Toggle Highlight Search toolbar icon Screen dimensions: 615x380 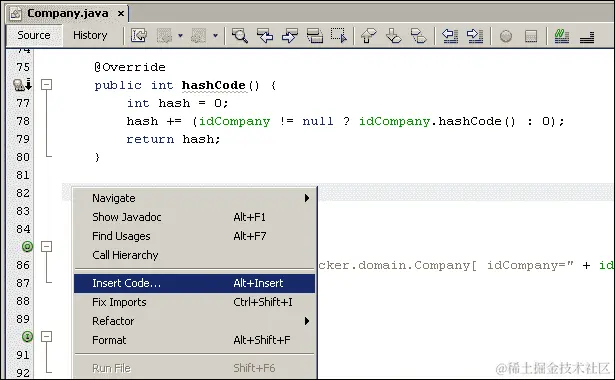point(315,36)
